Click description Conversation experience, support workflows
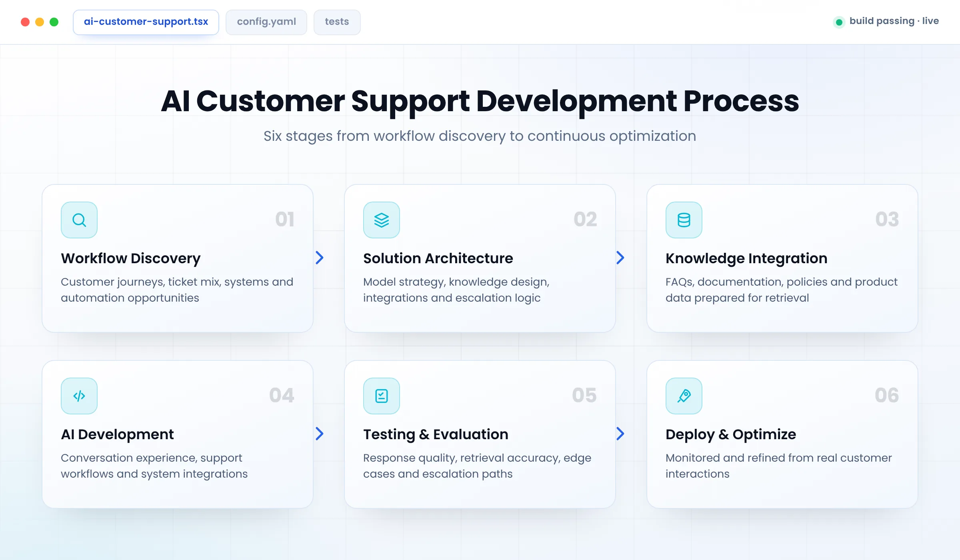Image resolution: width=960 pixels, height=560 pixels. pos(154,466)
